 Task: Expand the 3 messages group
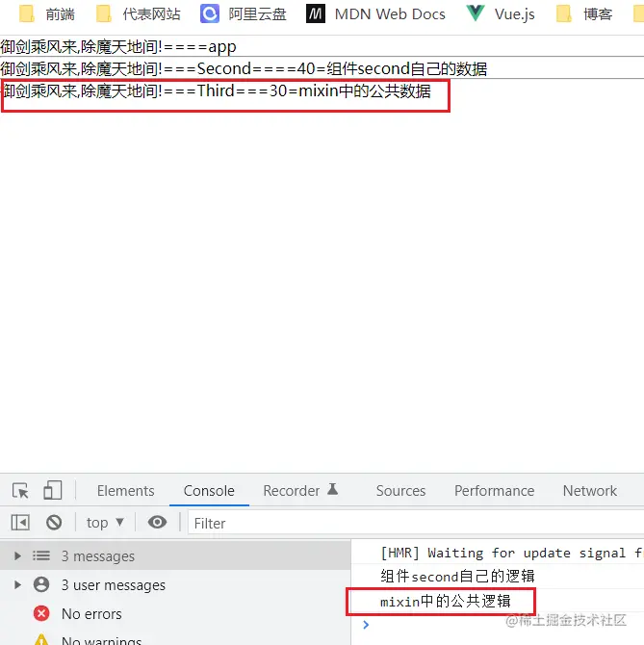17,556
